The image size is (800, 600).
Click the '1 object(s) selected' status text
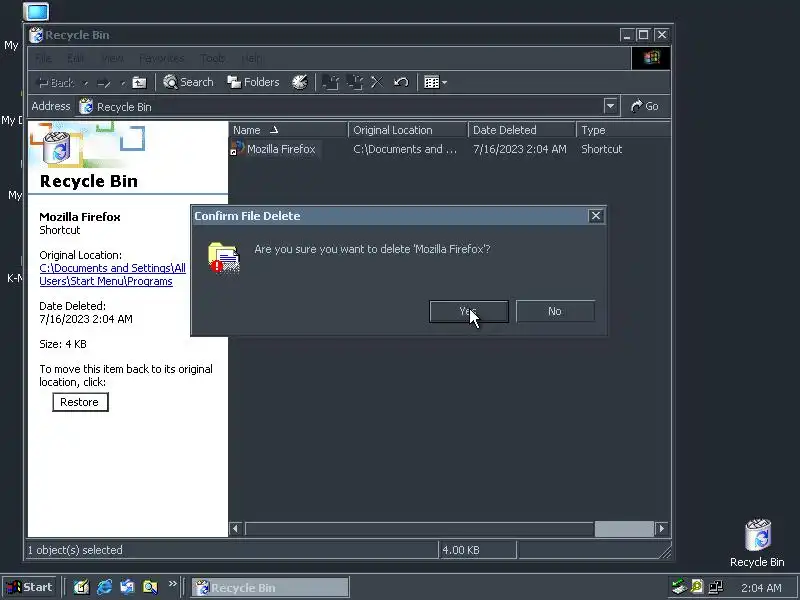[75, 550]
